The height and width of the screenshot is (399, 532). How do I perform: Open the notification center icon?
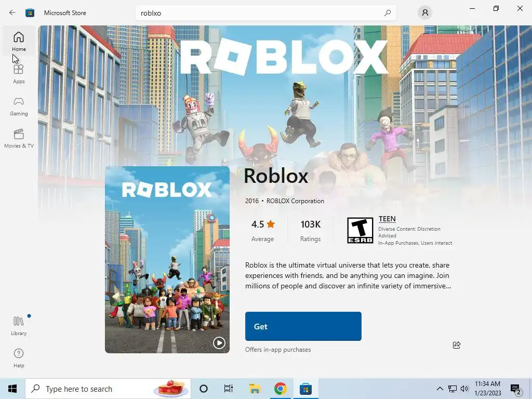(515, 389)
